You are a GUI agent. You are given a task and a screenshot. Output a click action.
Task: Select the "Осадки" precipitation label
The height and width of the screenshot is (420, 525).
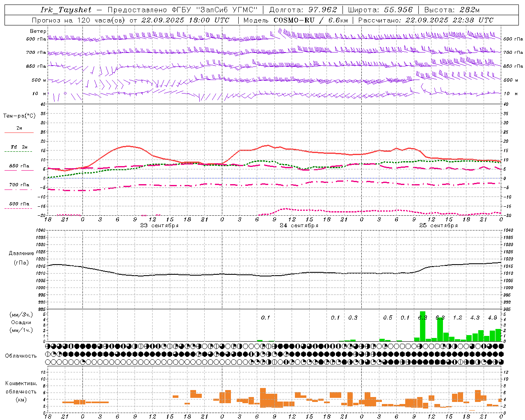(x=21, y=322)
